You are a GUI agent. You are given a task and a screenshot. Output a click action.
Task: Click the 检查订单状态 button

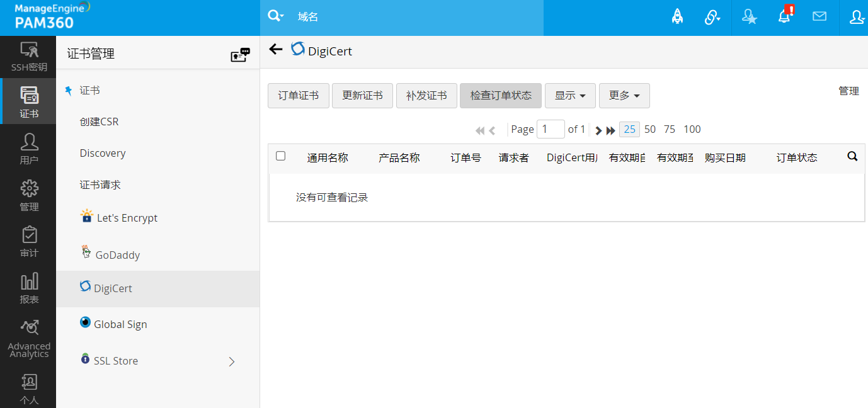(x=501, y=96)
